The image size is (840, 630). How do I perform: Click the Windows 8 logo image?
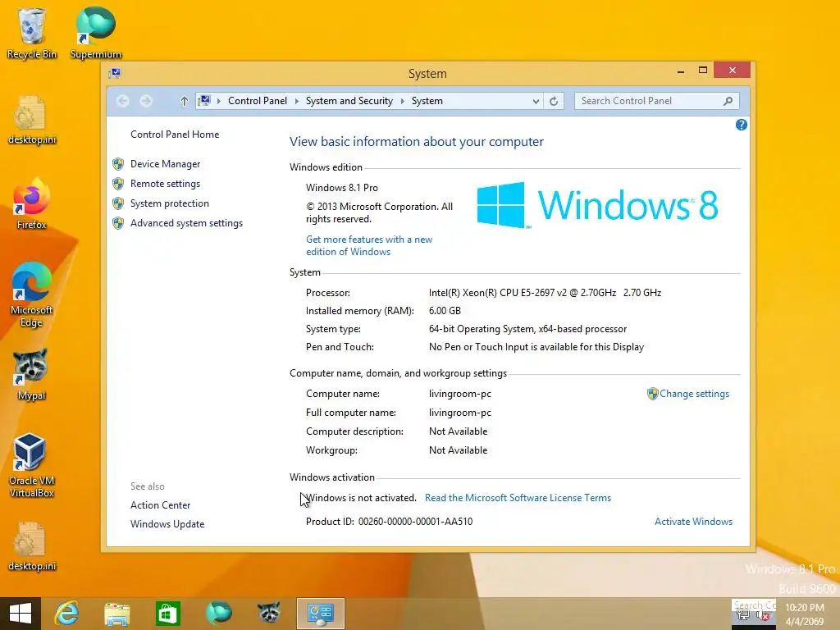point(597,205)
